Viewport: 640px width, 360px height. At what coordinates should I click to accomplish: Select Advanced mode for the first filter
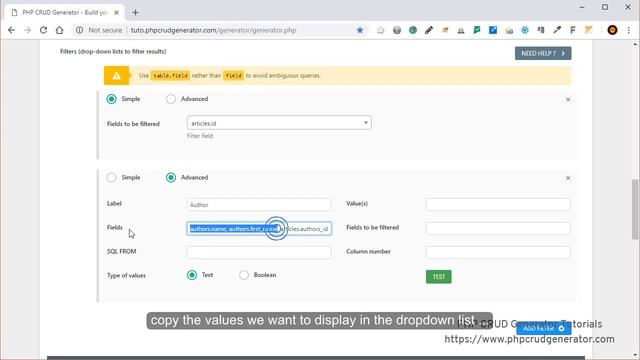coord(171,99)
